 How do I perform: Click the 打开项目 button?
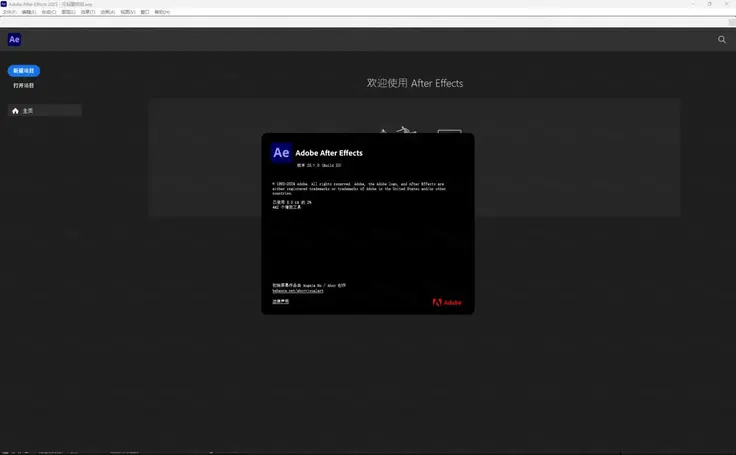point(24,86)
